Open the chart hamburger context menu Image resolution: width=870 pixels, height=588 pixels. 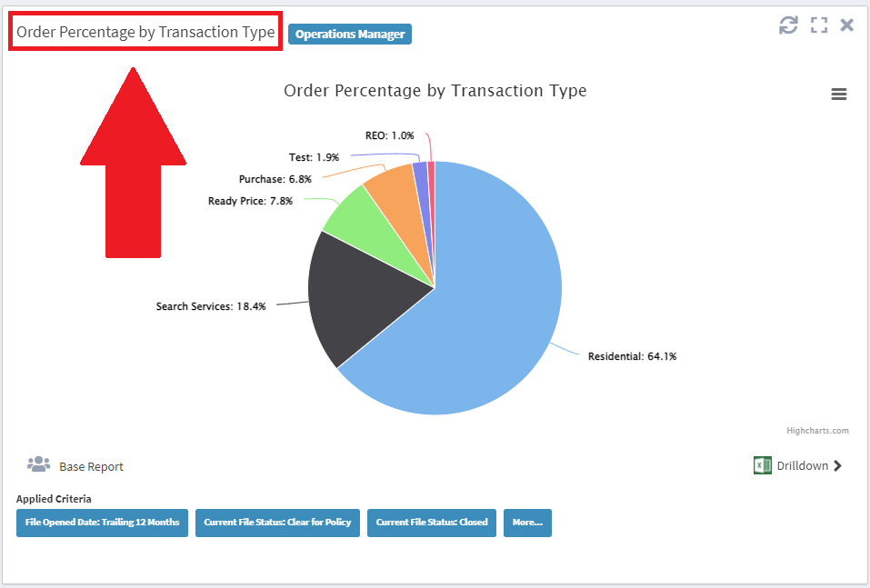pos(838,95)
